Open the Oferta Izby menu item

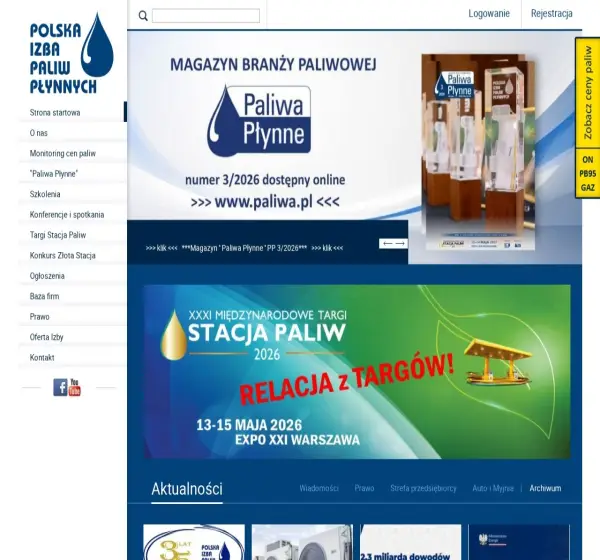click(46, 337)
